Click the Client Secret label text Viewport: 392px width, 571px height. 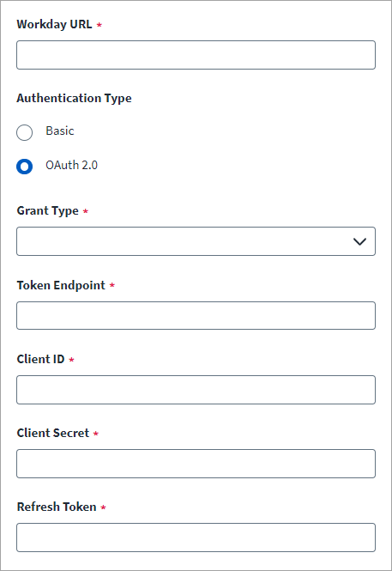tap(53, 433)
